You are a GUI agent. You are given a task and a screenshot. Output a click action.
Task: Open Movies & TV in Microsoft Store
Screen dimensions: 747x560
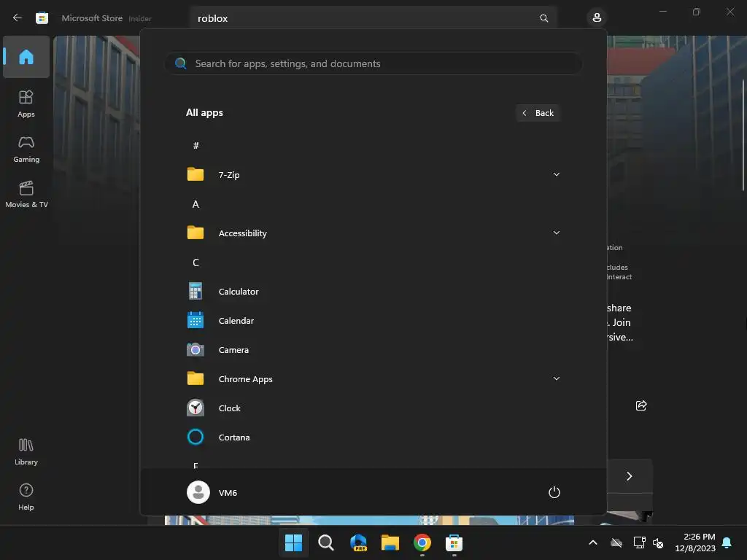click(x=26, y=194)
